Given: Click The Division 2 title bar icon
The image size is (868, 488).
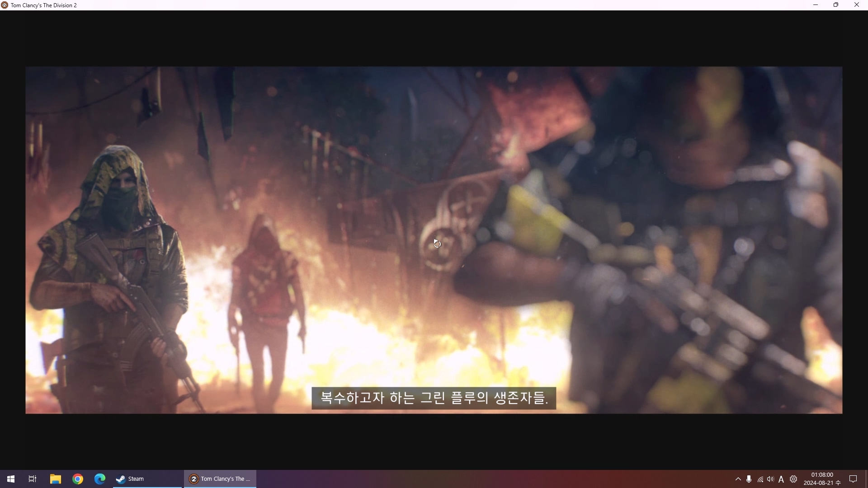Looking at the screenshot, I should click(x=5, y=5).
